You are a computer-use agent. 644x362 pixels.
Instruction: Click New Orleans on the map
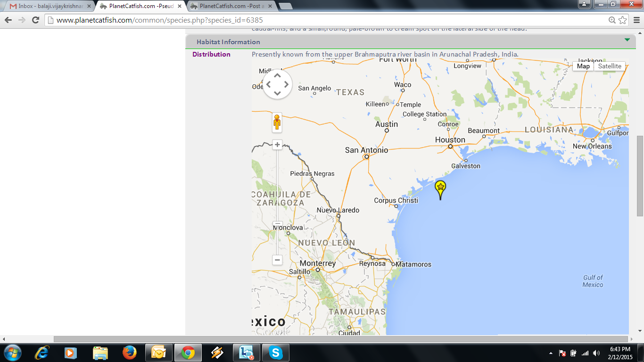pos(592,146)
